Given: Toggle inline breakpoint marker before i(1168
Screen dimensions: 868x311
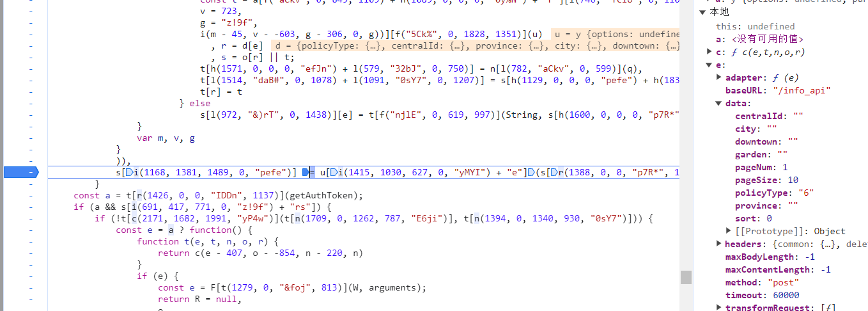Looking at the screenshot, I should (128, 171).
